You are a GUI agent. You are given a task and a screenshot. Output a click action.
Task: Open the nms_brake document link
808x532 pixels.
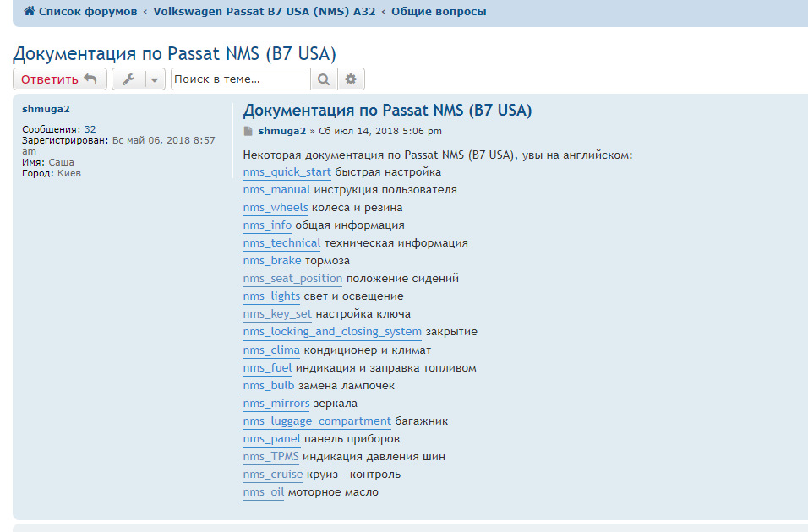coord(272,261)
